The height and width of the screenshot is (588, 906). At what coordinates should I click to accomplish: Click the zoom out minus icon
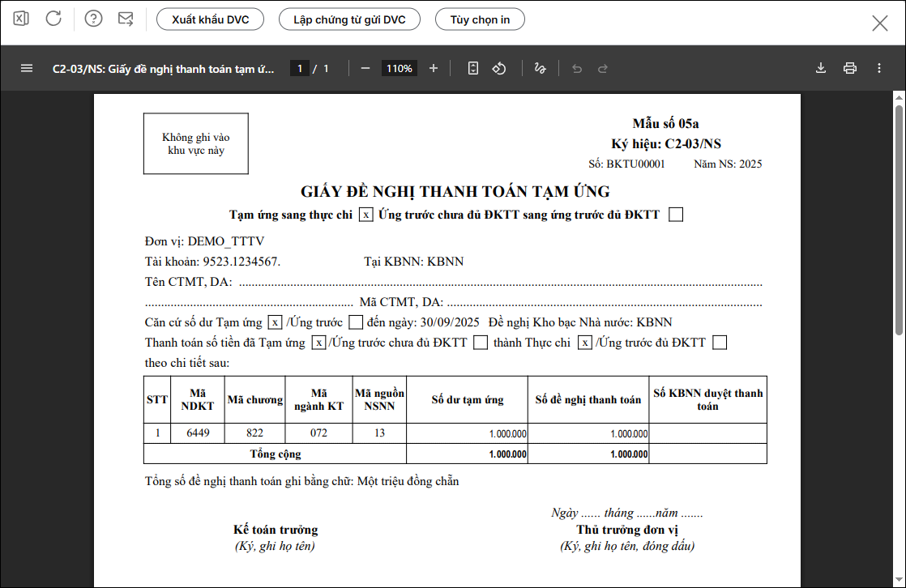click(x=365, y=68)
